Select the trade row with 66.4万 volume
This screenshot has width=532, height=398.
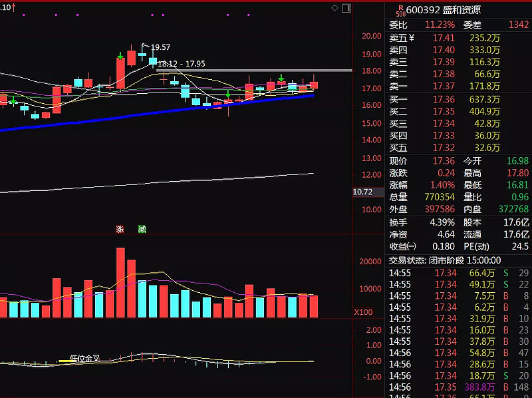pyautogui.click(x=459, y=273)
